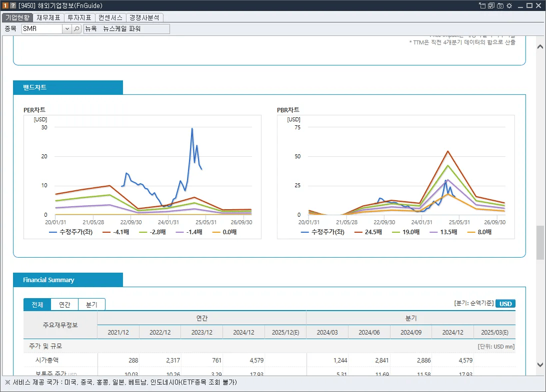
Task: Switch to the 재무제표 tab
Action: click(48, 17)
